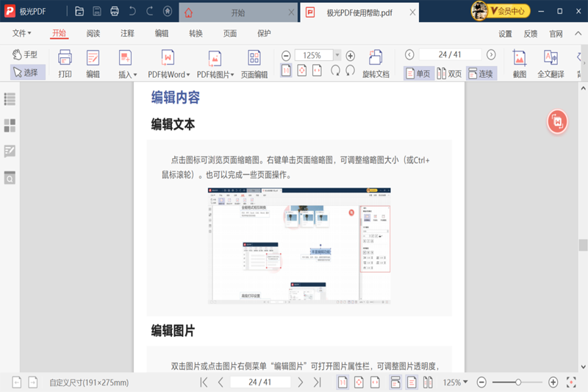Click the 打印 (Print) icon in ribbon
Screen dimensions: 588x392
pos(65,63)
